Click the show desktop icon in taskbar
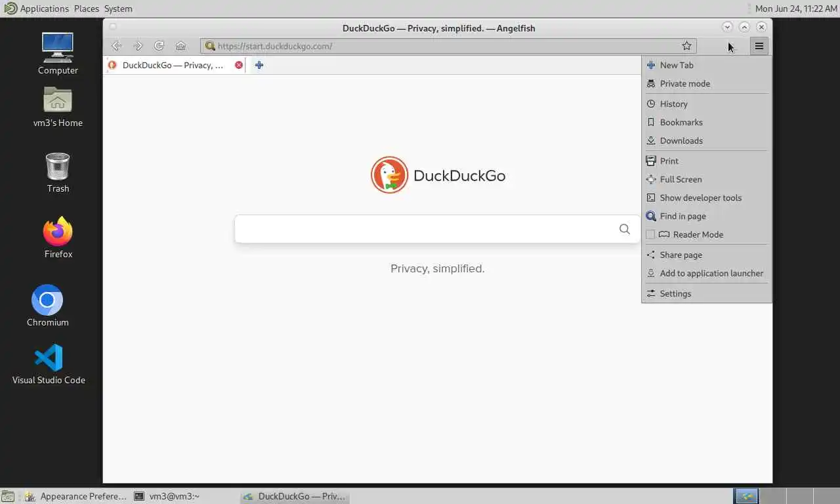This screenshot has height=504, width=840. coord(7,496)
